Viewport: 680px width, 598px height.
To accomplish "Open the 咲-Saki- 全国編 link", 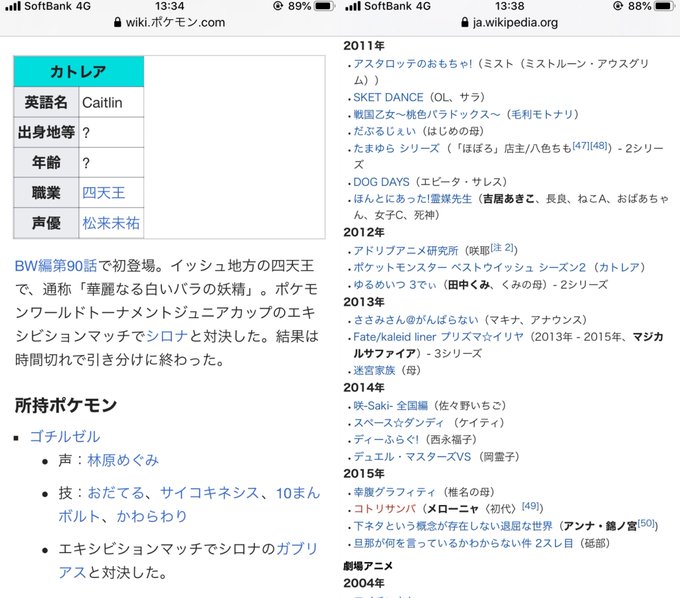I will click(390, 405).
